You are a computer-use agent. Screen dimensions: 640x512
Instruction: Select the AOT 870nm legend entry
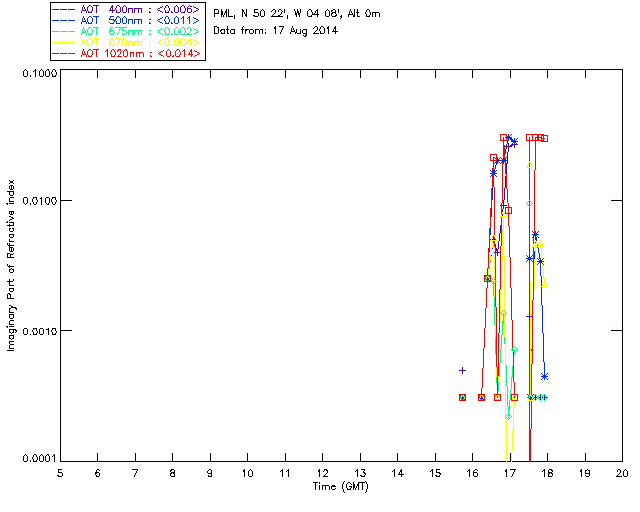[127, 42]
